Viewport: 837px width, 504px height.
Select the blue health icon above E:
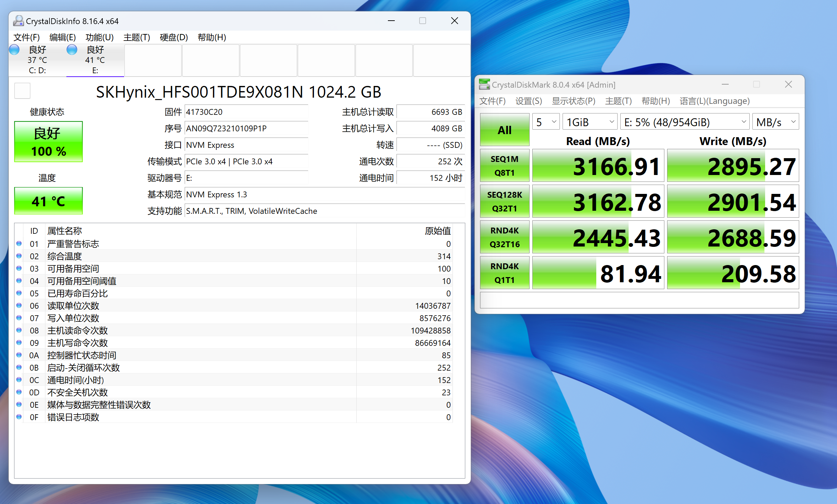coord(72,50)
